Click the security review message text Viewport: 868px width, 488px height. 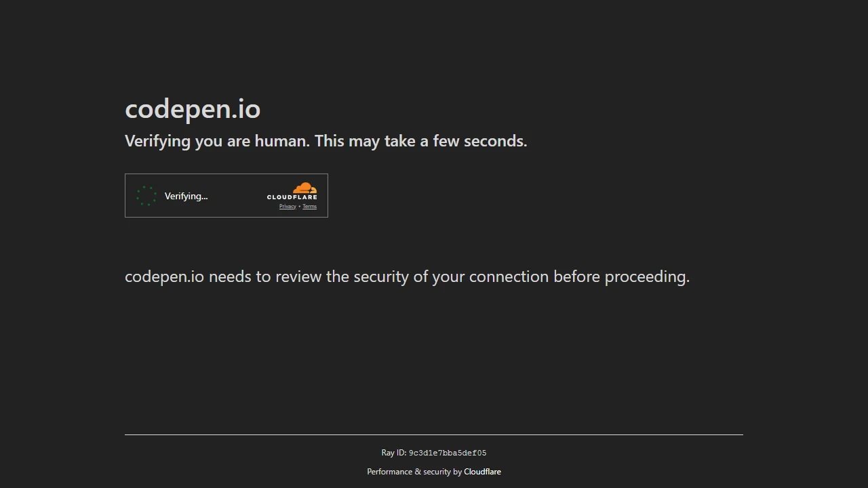point(407,277)
